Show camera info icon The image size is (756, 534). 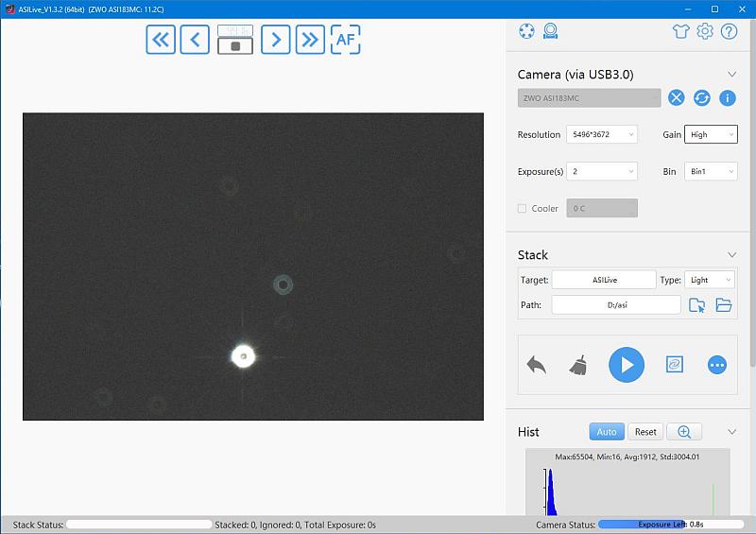pos(728,98)
